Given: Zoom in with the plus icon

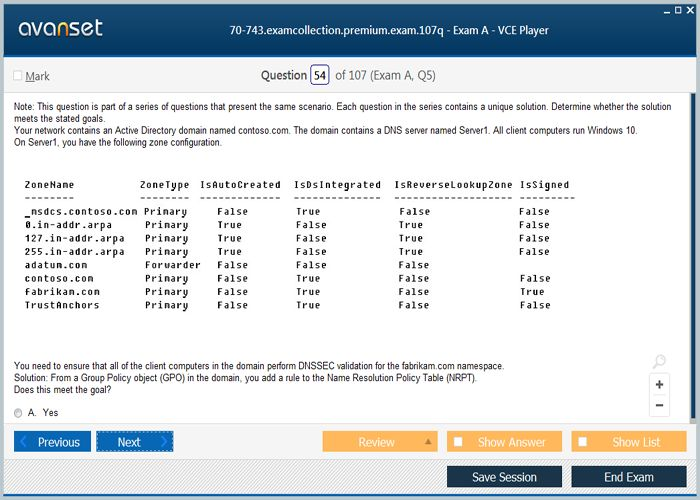Looking at the screenshot, I should coord(659,384).
